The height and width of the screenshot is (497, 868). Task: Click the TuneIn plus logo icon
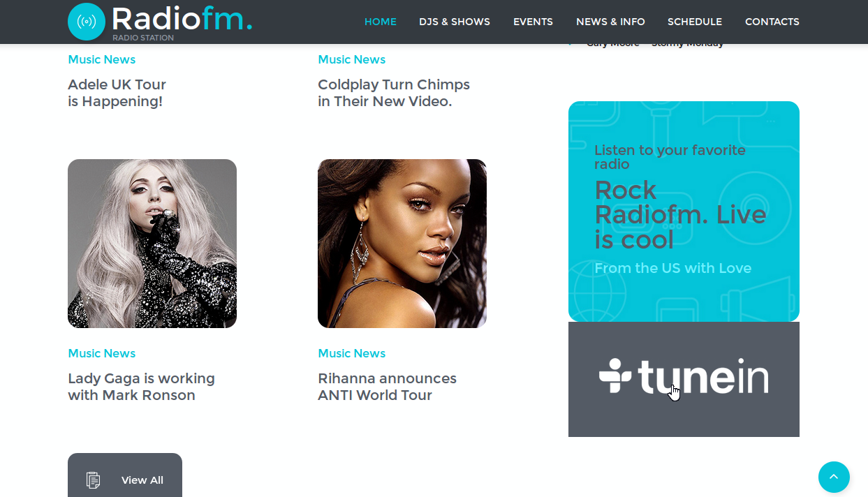point(615,376)
